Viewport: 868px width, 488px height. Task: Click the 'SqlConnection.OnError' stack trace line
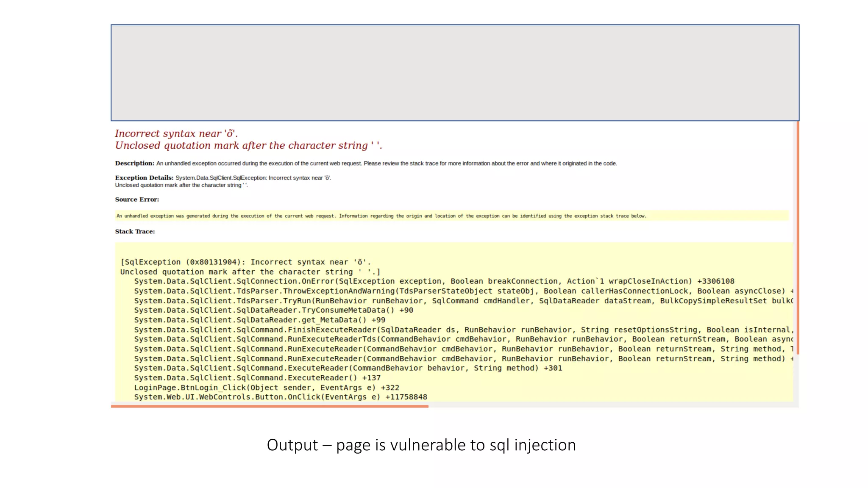(434, 281)
